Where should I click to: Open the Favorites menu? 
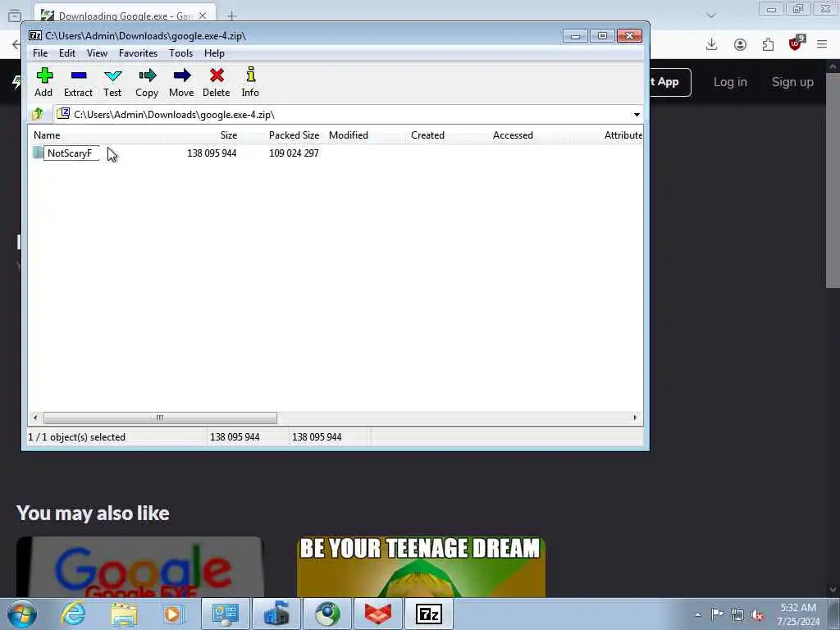coord(138,53)
